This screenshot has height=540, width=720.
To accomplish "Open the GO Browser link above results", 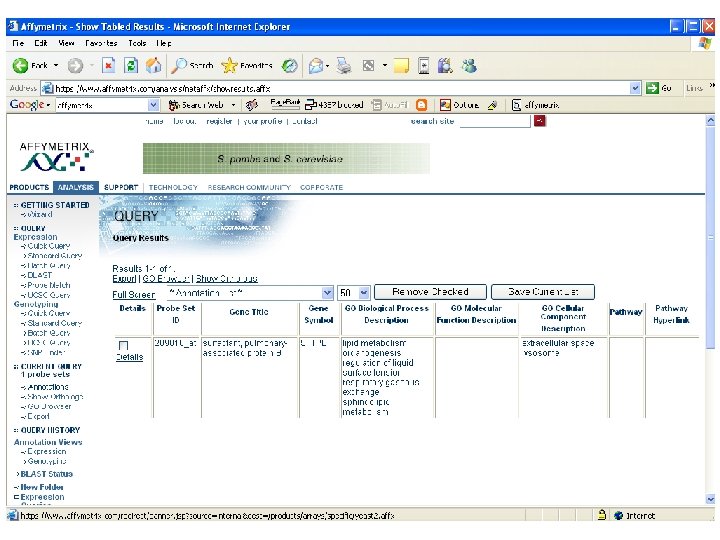I will (166, 278).
